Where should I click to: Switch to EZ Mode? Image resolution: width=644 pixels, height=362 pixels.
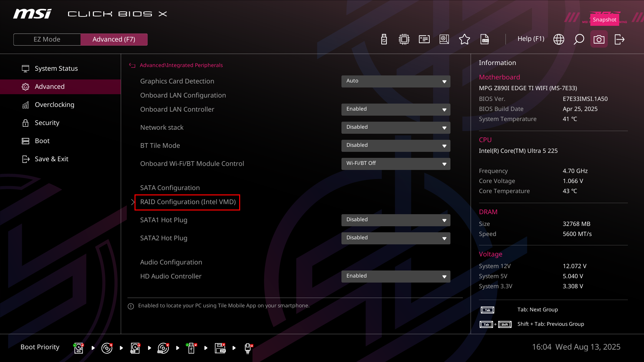pos(47,40)
